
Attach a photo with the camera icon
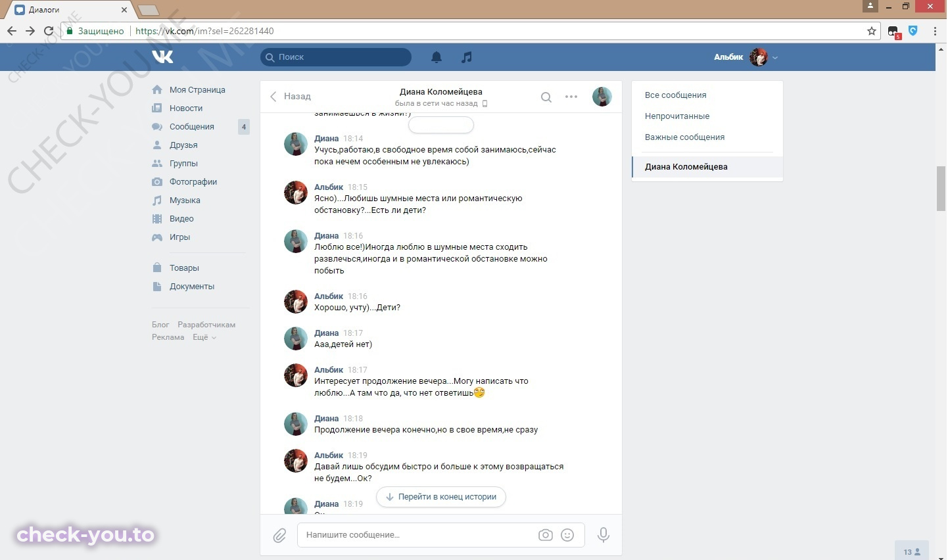[x=546, y=535]
